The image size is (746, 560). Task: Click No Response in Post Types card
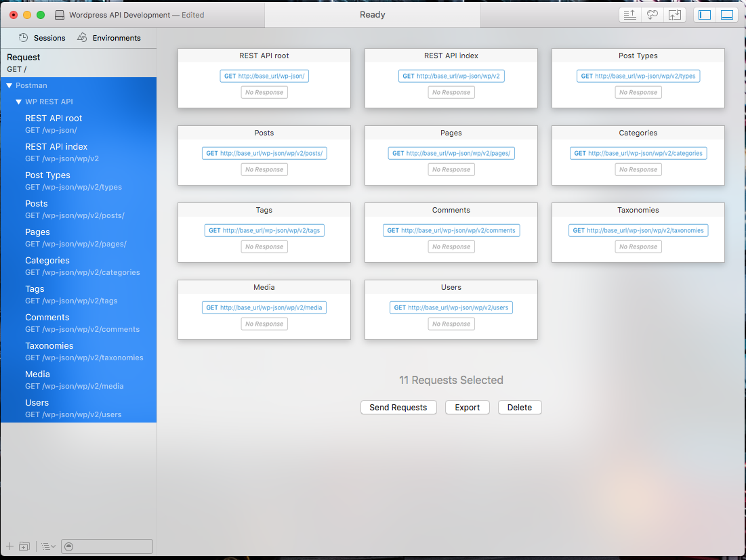click(x=638, y=92)
